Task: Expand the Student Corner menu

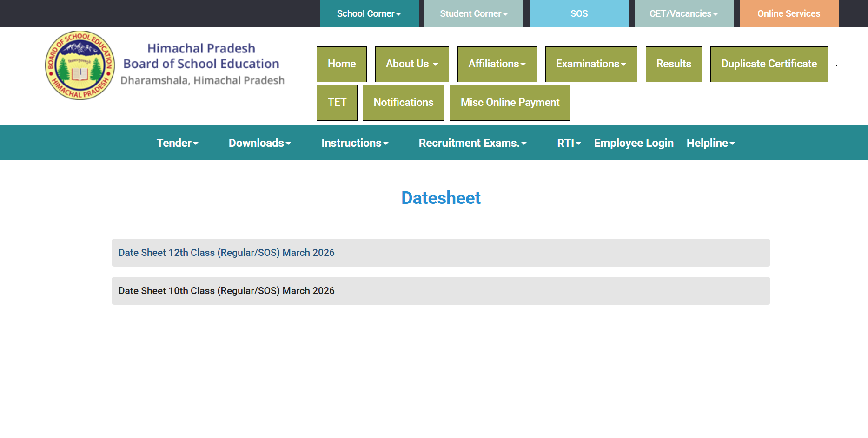Action: tap(473, 14)
